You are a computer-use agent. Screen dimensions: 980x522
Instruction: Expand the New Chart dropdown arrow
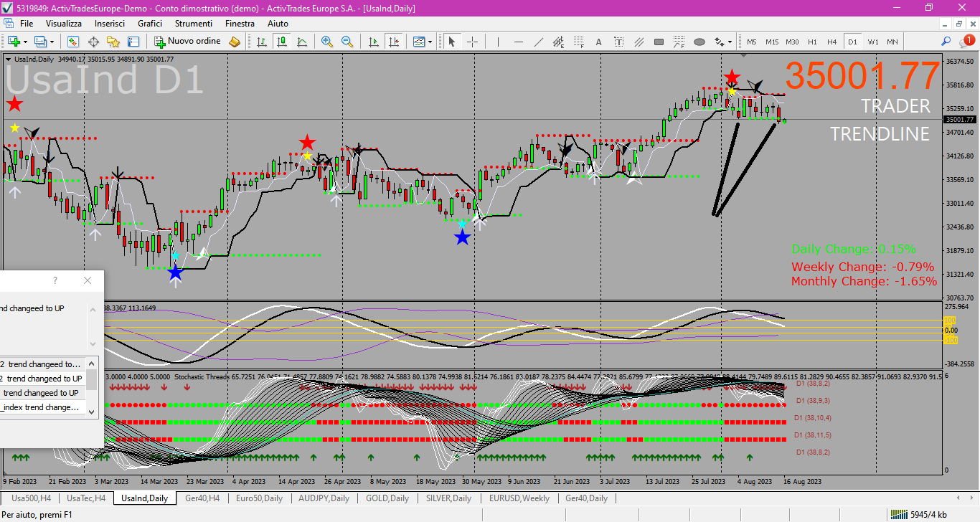coord(25,42)
